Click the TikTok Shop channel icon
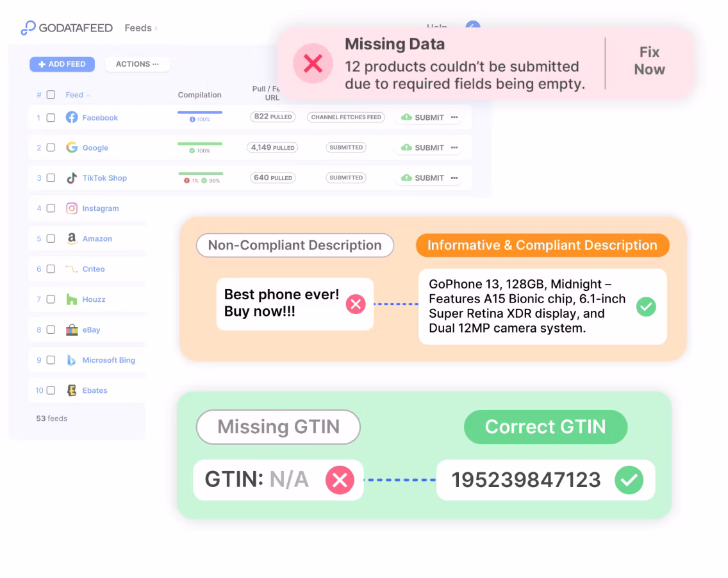The width and height of the screenshot is (728, 578). tap(72, 178)
